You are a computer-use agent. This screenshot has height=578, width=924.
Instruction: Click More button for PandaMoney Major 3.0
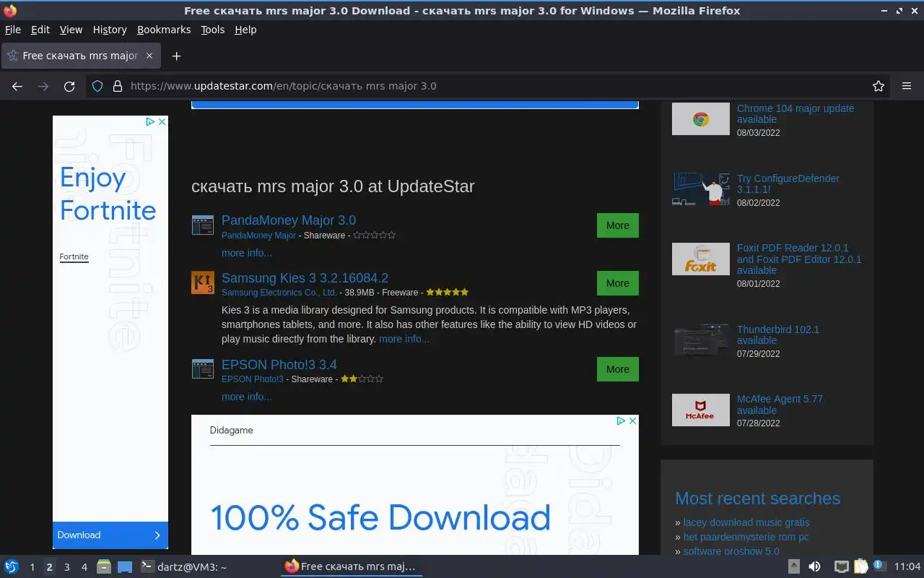tap(618, 225)
